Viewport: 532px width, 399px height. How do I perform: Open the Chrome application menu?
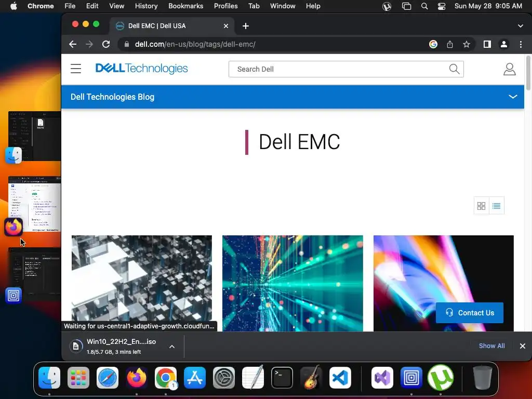coord(41,6)
